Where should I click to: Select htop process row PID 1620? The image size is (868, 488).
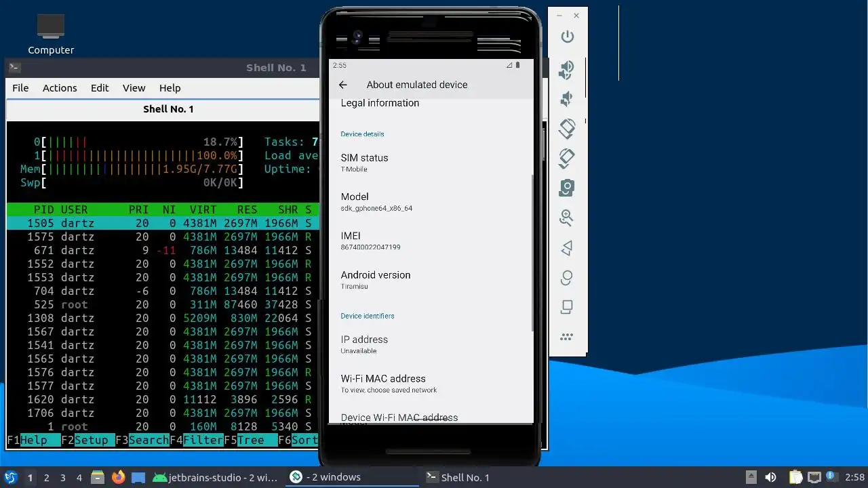pos(163,399)
